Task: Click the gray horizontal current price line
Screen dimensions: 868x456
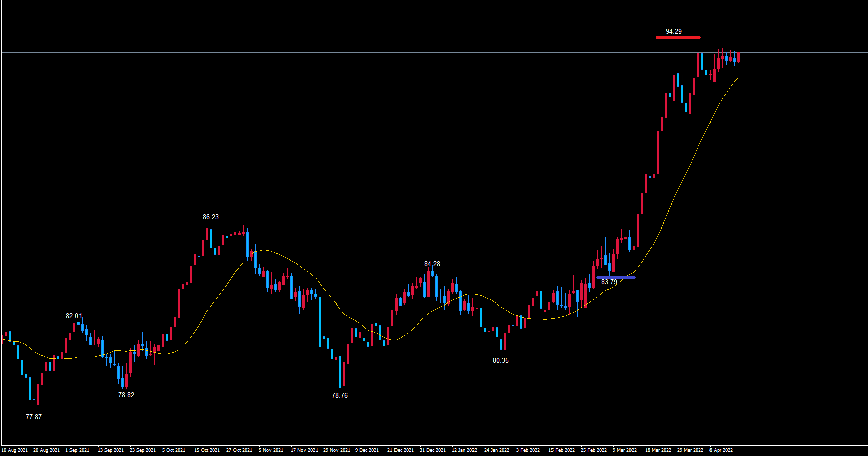Action: (352, 52)
